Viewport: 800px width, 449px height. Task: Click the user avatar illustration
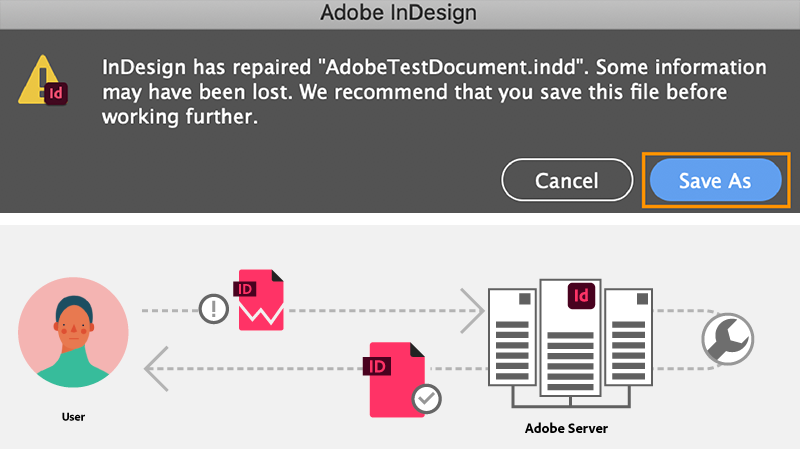(x=73, y=332)
